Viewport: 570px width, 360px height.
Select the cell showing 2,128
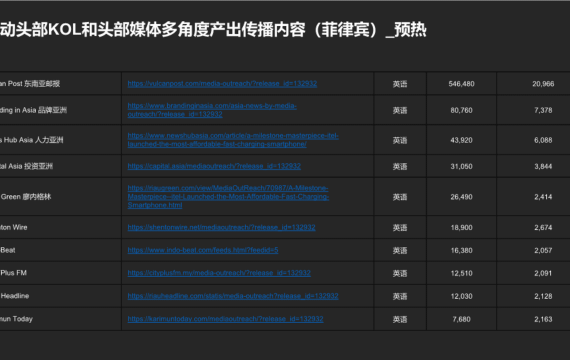(x=534, y=296)
